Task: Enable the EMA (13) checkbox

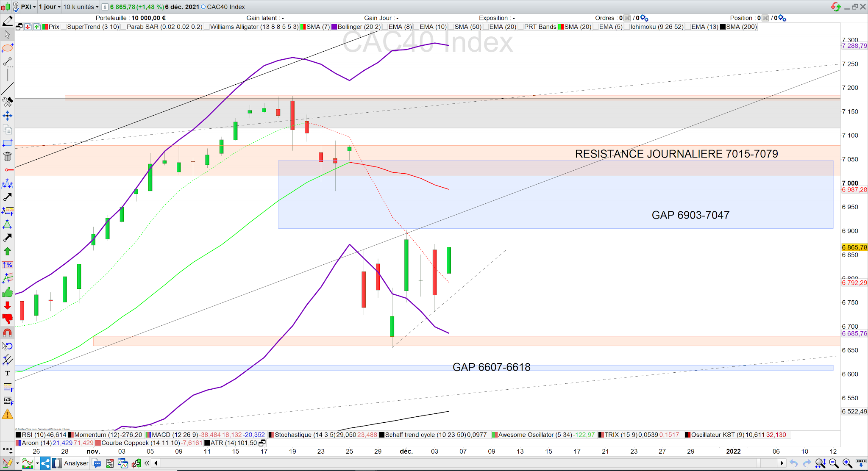Action: (688, 27)
